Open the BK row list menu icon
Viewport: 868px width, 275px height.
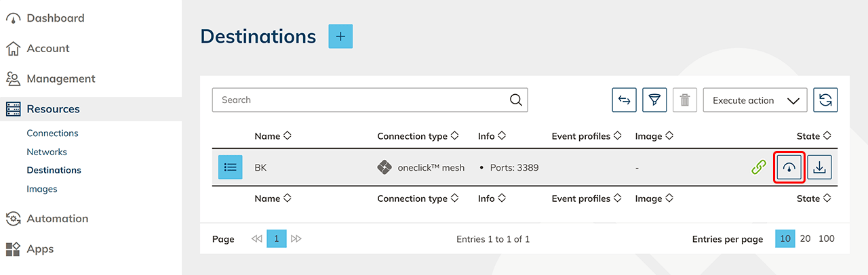(230, 167)
